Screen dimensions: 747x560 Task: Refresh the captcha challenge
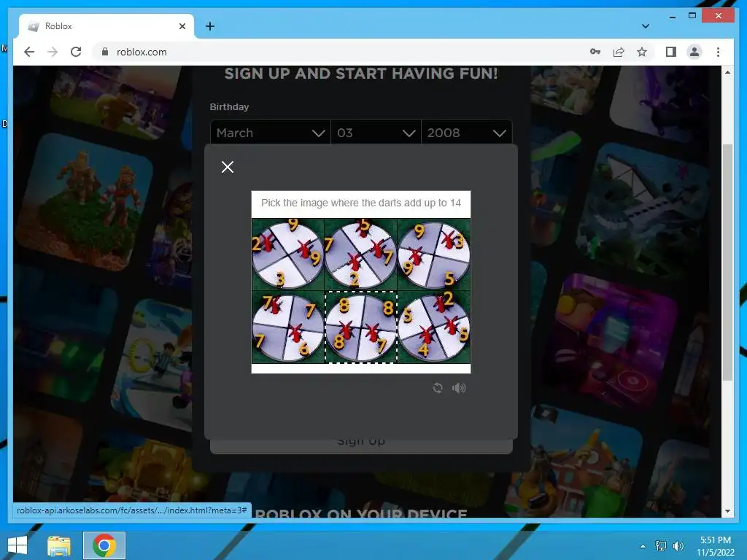[x=438, y=388]
